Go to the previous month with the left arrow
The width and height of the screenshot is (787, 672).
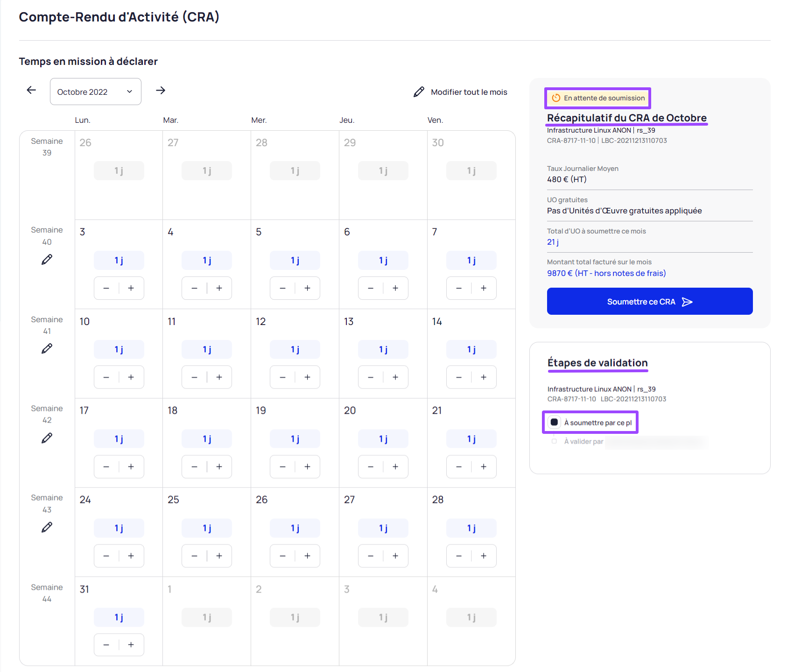tap(31, 90)
